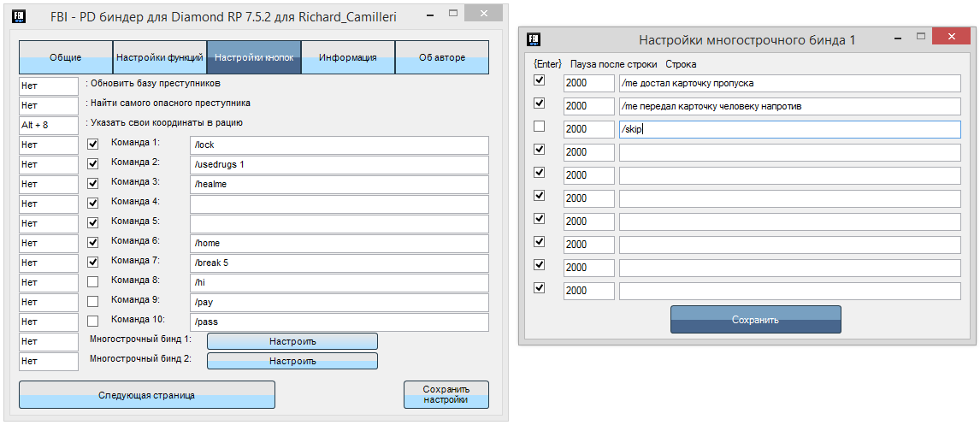Viewport: 980px width, 425px height.
Task: Check the Команда 9 checkbox
Action: coord(92,301)
